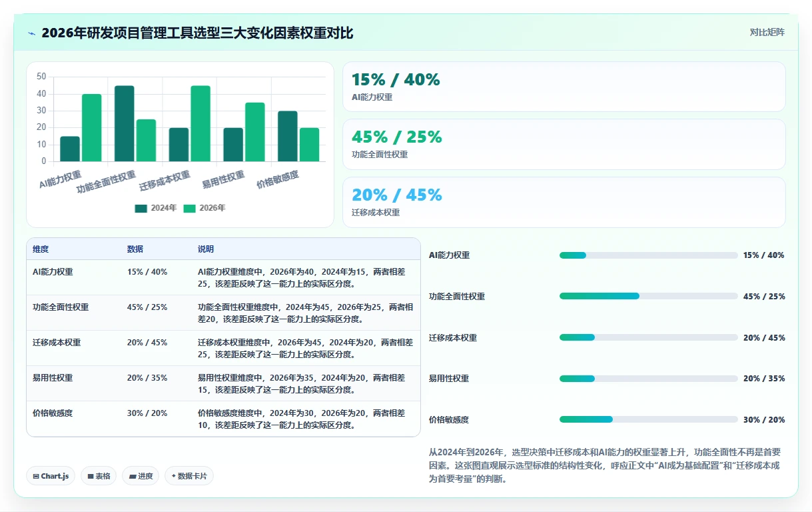Click the 2026年 bar for AI能力权重
812x512 pixels.
pyautogui.click(x=92, y=127)
